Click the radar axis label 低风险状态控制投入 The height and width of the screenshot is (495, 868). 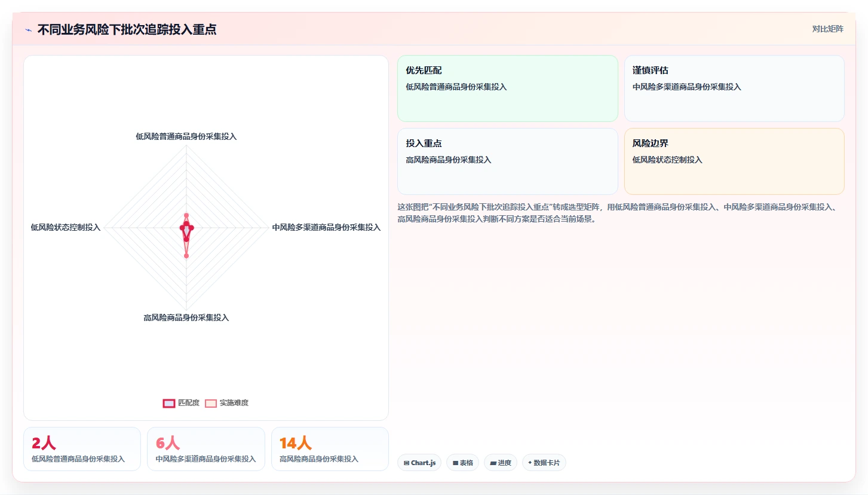pyautogui.click(x=66, y=227)
